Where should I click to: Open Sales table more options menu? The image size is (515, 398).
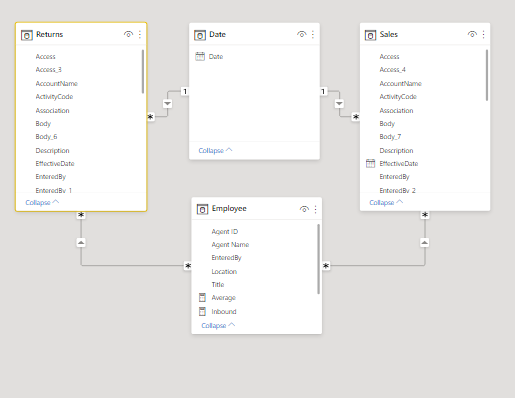point(483,34)
